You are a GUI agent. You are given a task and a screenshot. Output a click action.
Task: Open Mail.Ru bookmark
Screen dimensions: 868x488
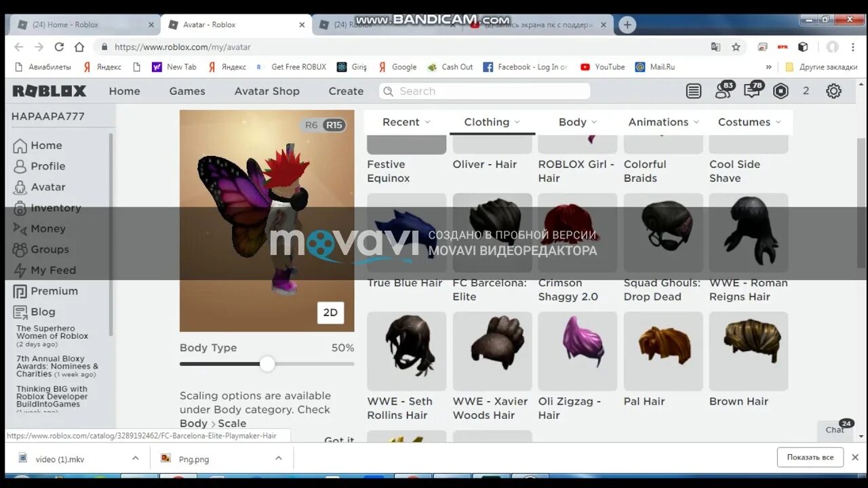click(654, 67)
